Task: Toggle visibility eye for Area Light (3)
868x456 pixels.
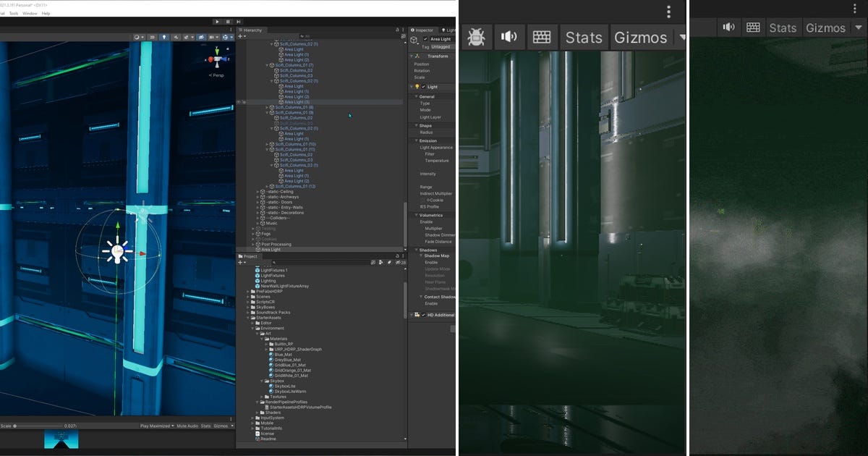Action: tap(239, 102)
